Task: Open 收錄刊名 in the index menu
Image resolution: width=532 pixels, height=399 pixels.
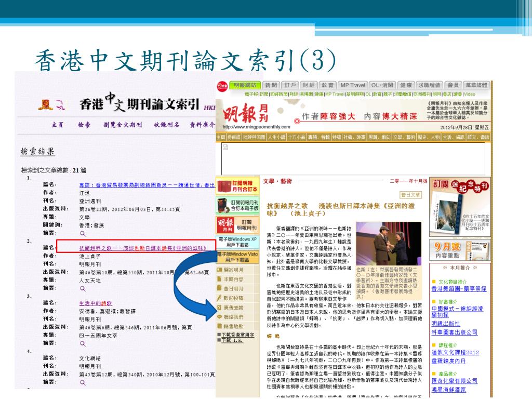Action: pos(167,125)
